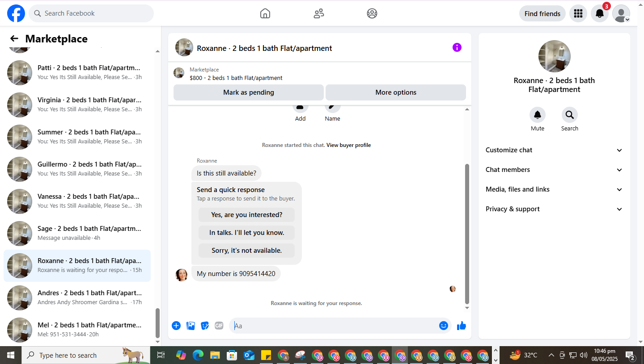Open the account profile menu avatar
Image resolution: width=644 pixels, height=364 pixels.
(621, 13)
